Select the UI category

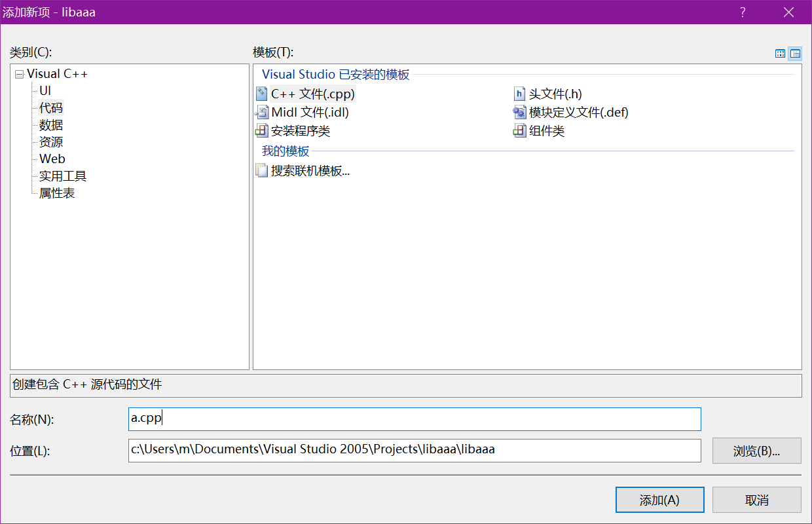click(45, 91)
